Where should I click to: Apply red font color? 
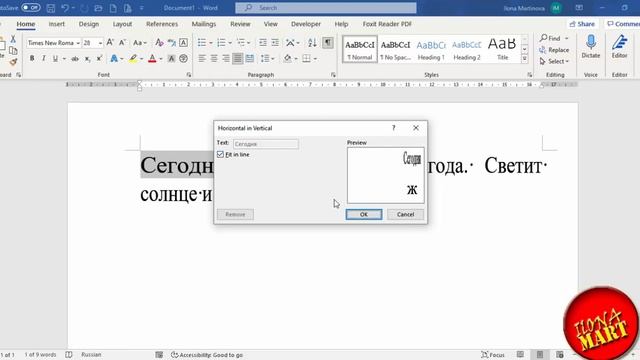pos(152,59)
